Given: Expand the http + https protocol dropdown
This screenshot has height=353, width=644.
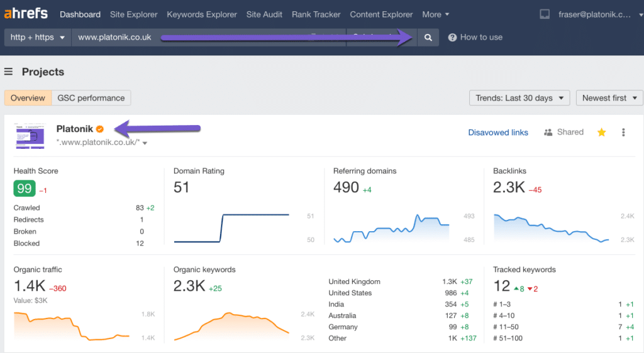Looking at the screenshot, I should (38, 38).
